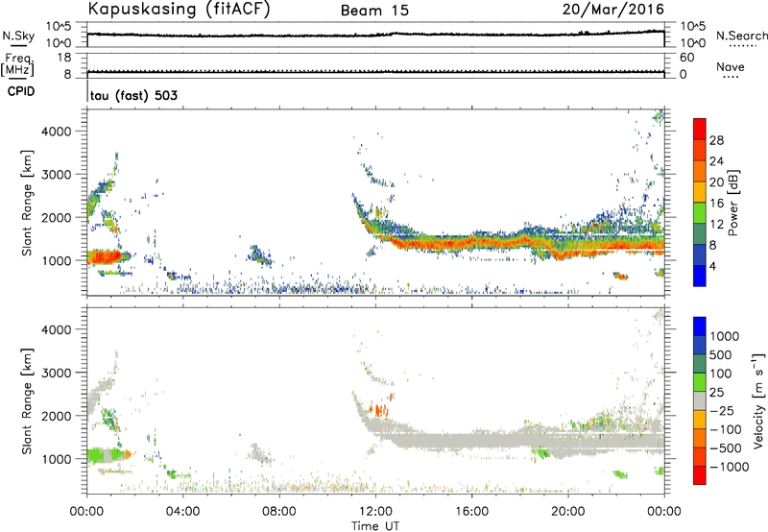This screenshot has width=768, height=532.
Task: Click the 3000 tick in velocity panel
Action: click(56, 373)
